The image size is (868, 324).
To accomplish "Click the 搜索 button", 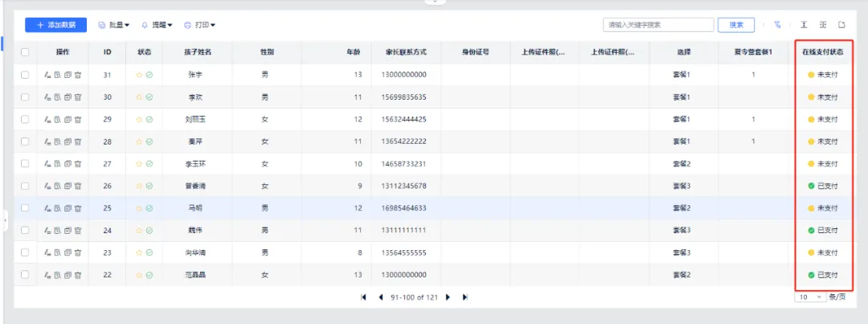I will (736, 25).
